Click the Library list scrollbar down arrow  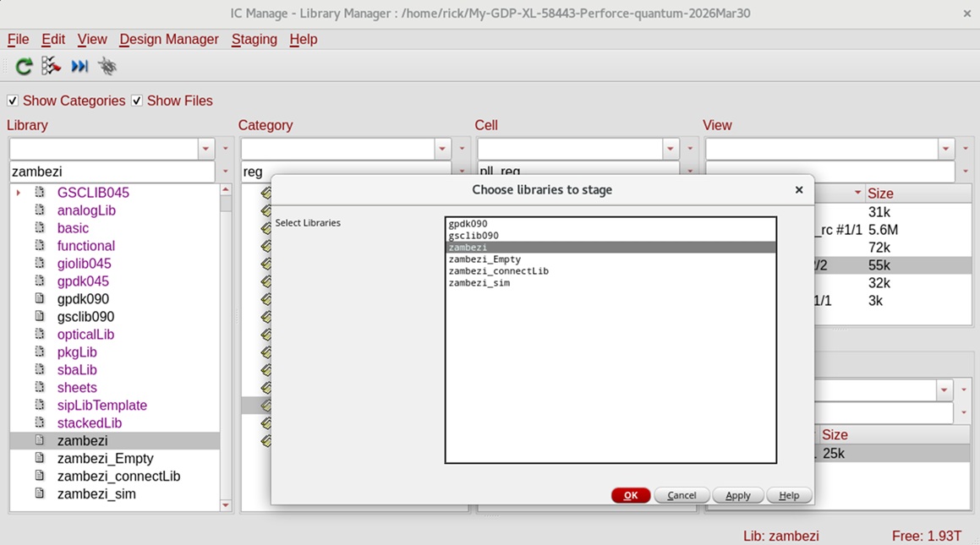(x=226, y=505)
